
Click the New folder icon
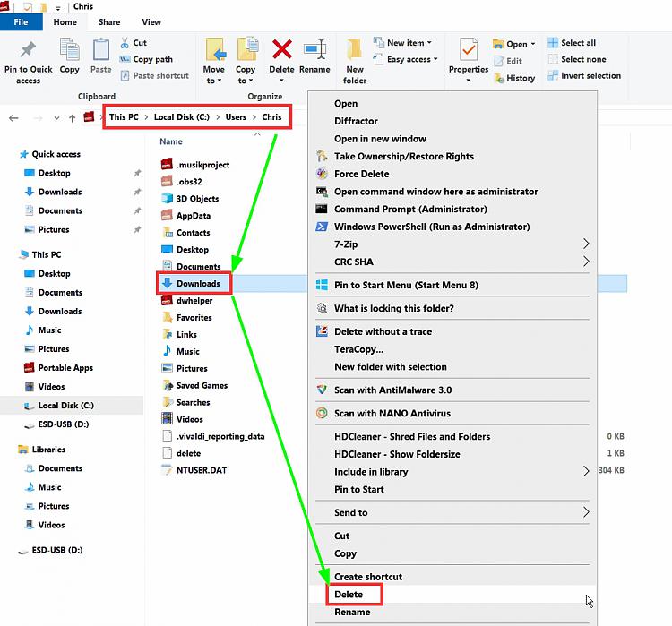click(x=355, y=49)
